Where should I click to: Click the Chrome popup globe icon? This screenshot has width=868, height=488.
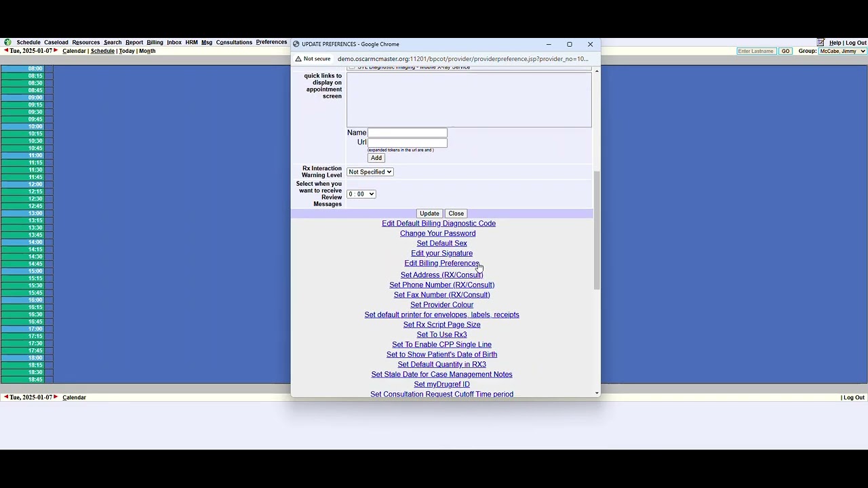296,44
